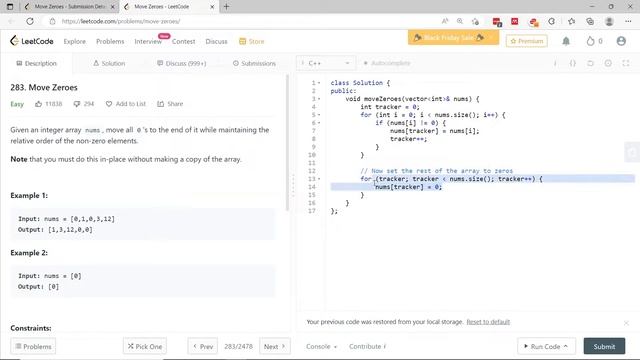This screenshot has width=640, height=360.
Task: Switch to the Solution tab
Action: (109, 63)
